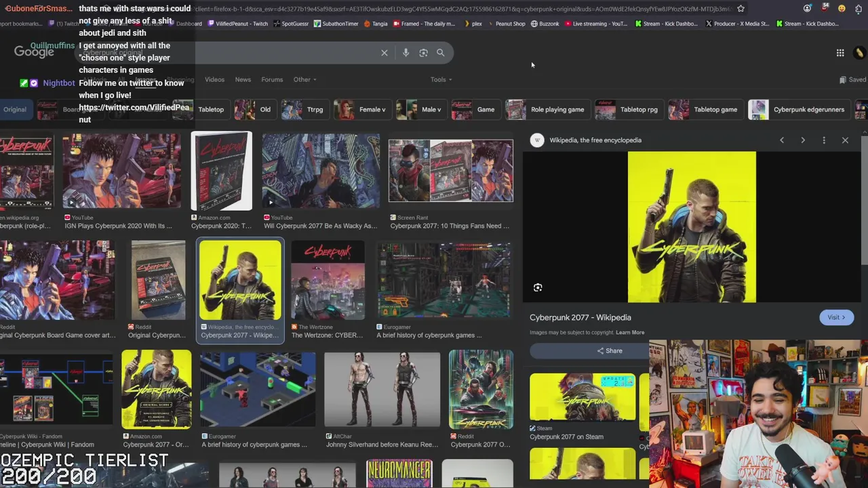
Task: Switch to the Videos tab
Action: [x=214, y=79]
